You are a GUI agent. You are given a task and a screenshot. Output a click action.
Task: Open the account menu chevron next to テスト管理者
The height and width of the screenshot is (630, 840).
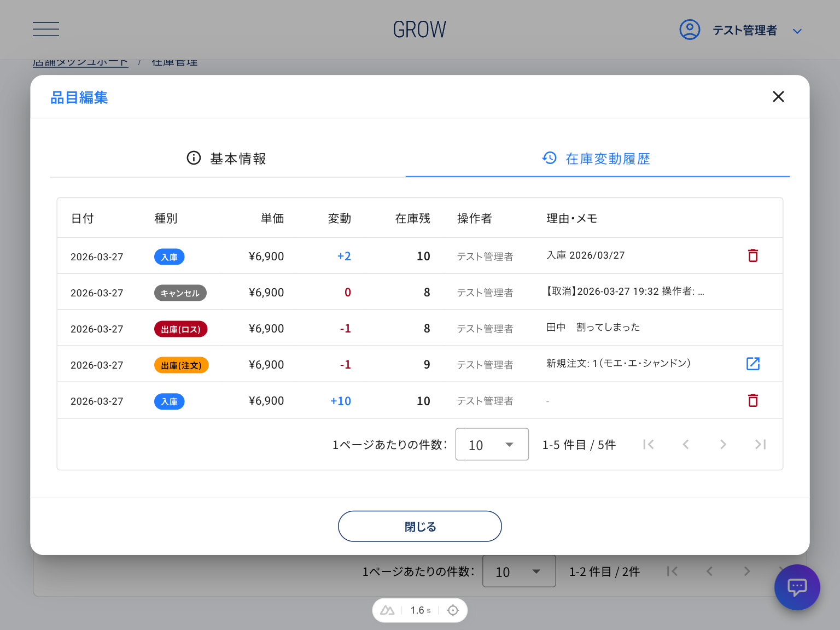point(797,31)
